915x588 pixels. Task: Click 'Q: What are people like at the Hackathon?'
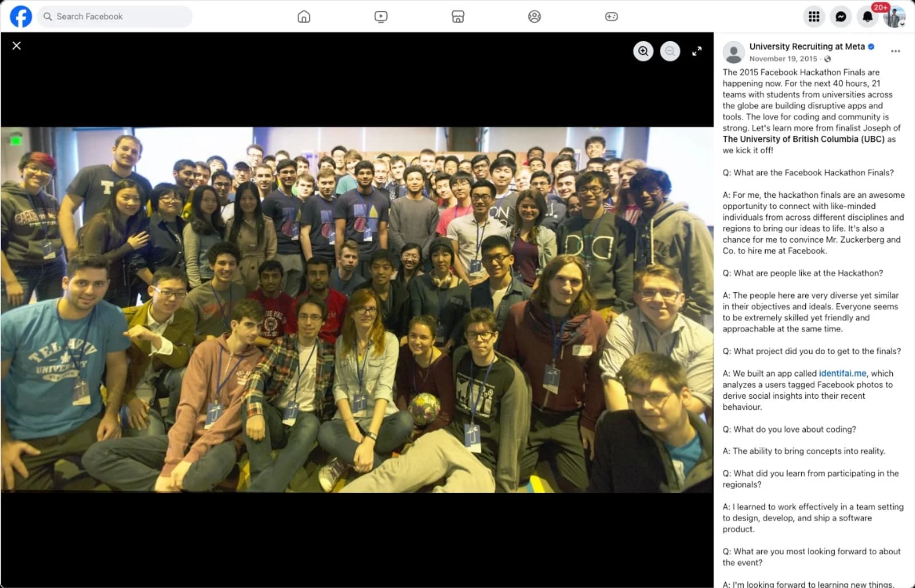pyautogui.click(x=802, y=273)
